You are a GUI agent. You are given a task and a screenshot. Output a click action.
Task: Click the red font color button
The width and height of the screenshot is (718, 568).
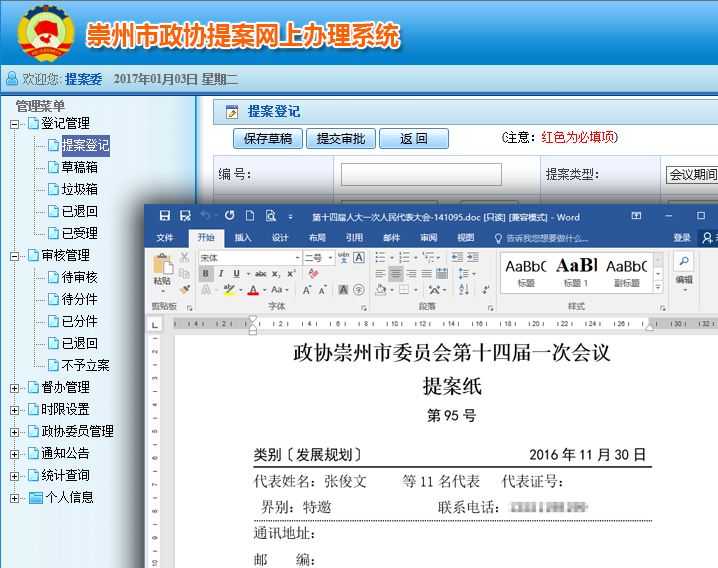click(253, 291)
